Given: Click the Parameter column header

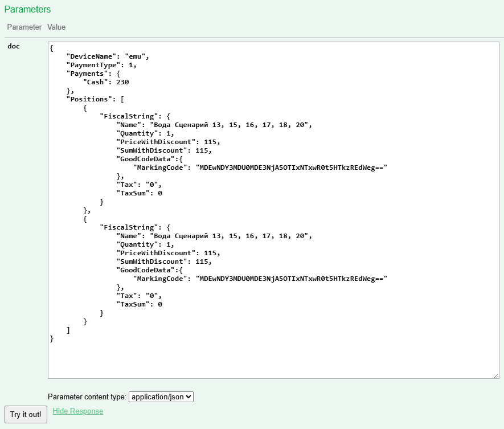Looking at the screenshot, I should point(24,27).
